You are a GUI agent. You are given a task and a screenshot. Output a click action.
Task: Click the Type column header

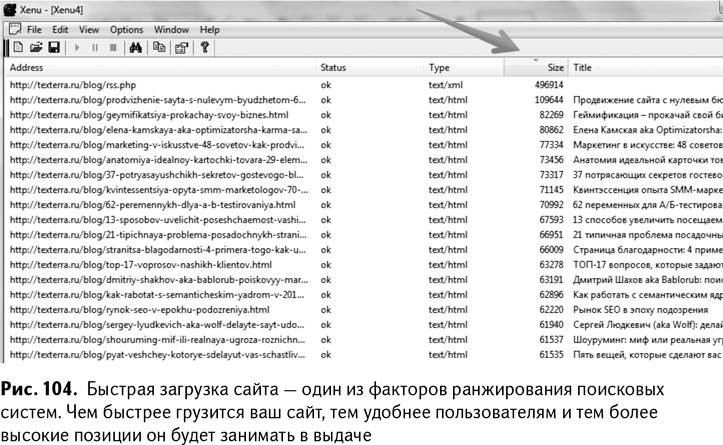tap(439, 67)
